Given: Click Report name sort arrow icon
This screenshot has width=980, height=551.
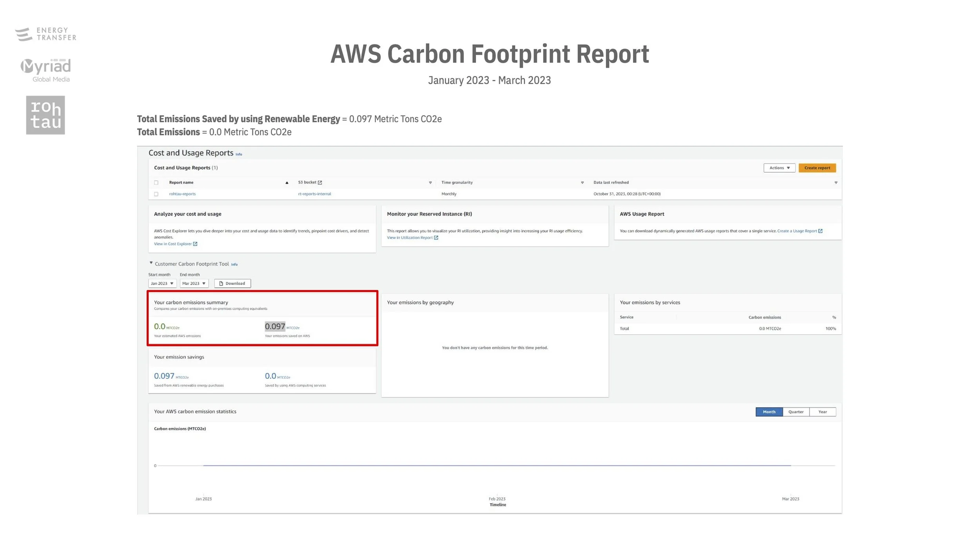Looking at the screenshot, I should tap(287, 183).
